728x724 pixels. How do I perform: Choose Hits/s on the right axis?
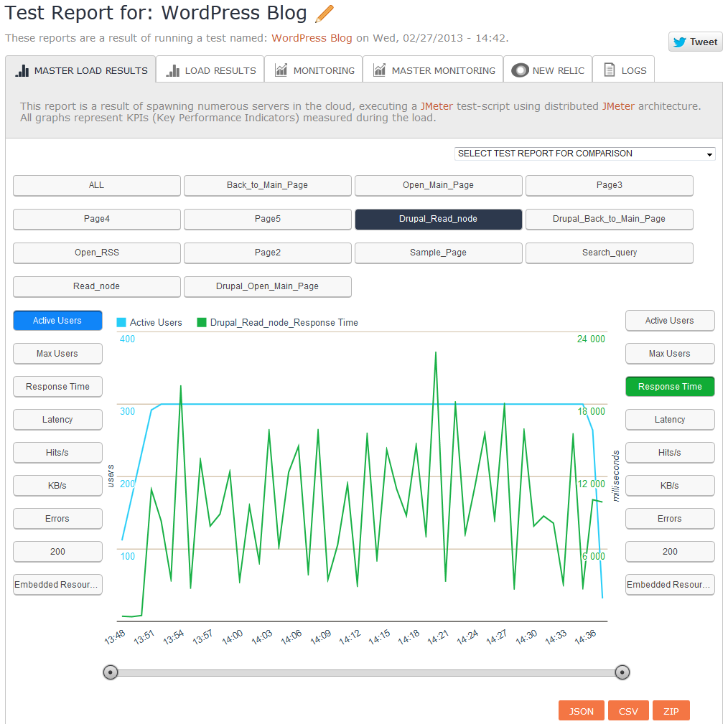coord(670,453)
